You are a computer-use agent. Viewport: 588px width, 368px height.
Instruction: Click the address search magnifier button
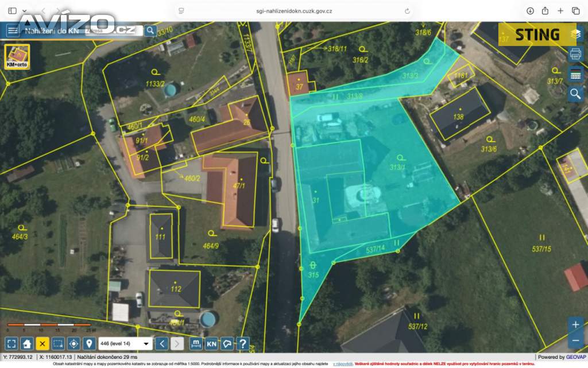(x=150, y=31)
